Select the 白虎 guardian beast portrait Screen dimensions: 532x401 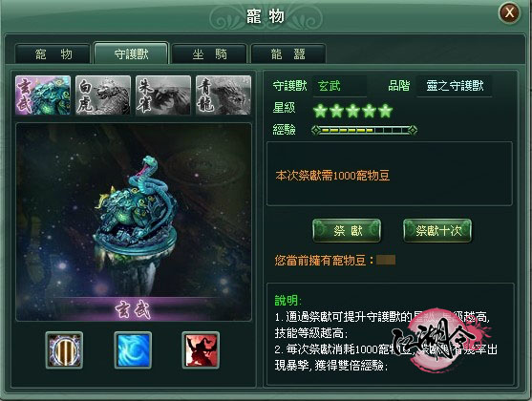click(103, 95)
